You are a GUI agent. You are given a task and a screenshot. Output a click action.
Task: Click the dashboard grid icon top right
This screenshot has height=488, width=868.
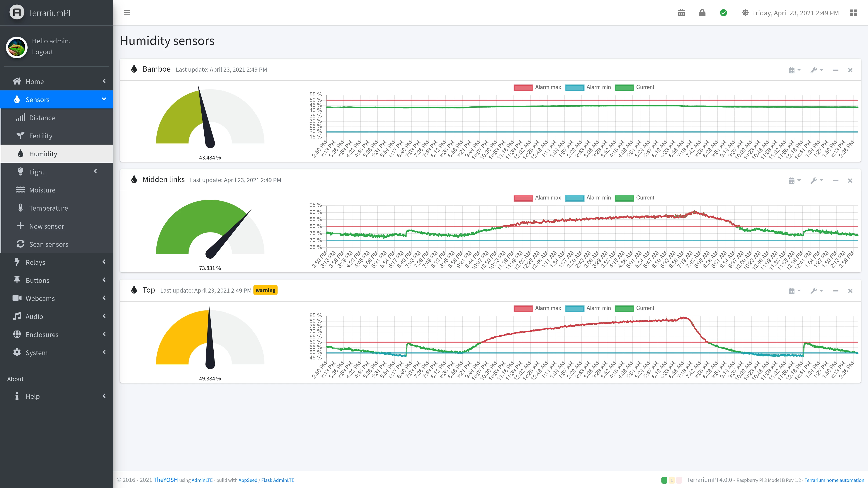point(854,13)
